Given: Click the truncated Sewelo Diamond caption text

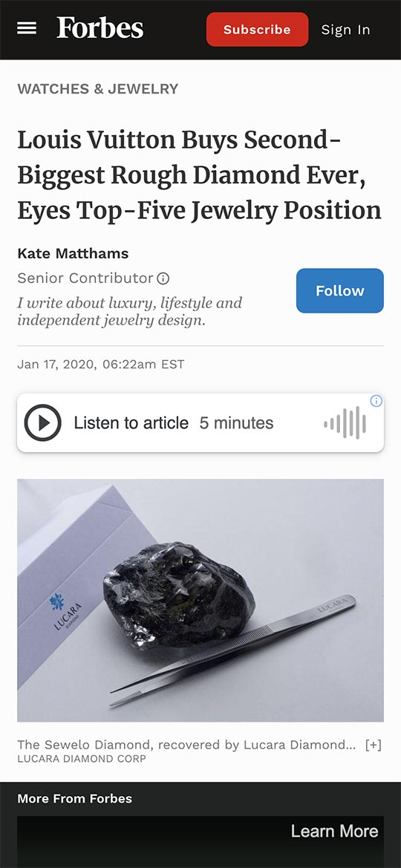Looking at the screenshot, I should [x=186, y=745].
